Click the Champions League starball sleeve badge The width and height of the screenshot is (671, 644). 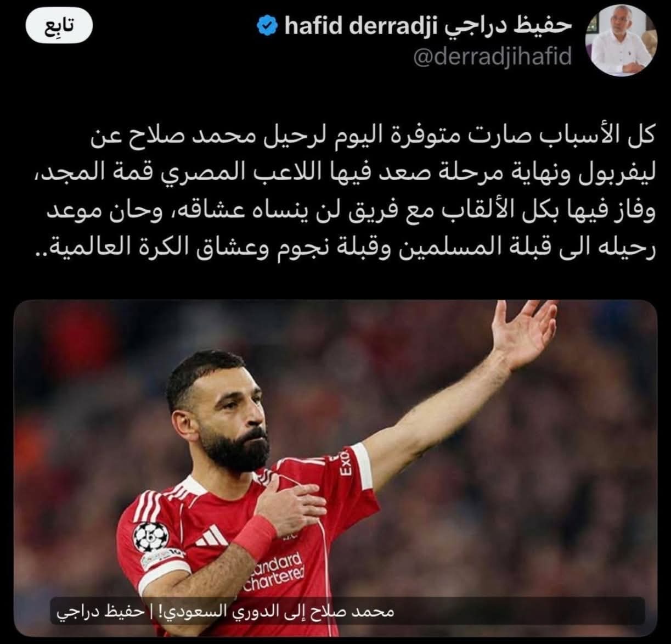(150, 536)
